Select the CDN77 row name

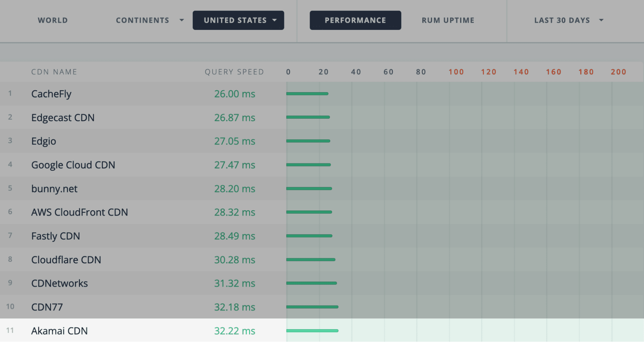tap(47, 307)
